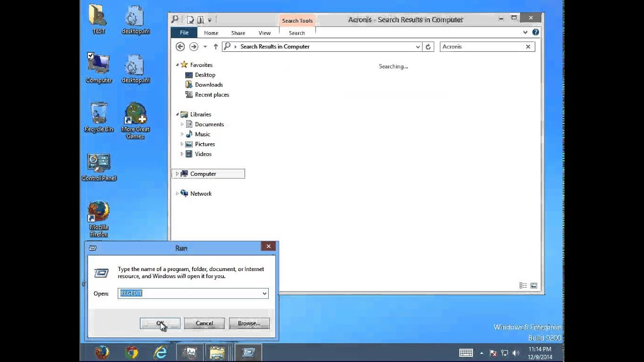Click the Back arrow in Explorer
644x362 pixels.
tap(180, 46)
